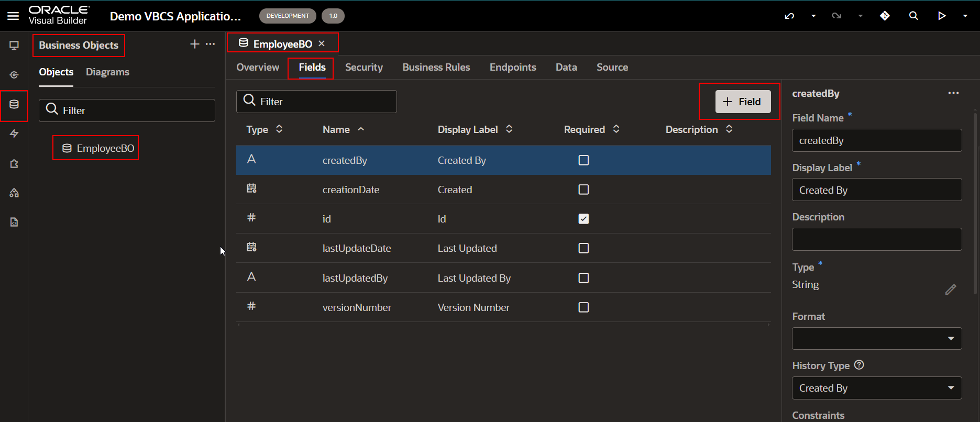Toggle Required checkbox for lastUpdateDate
The width and height of the screenshot is (980, 422).
583,248
